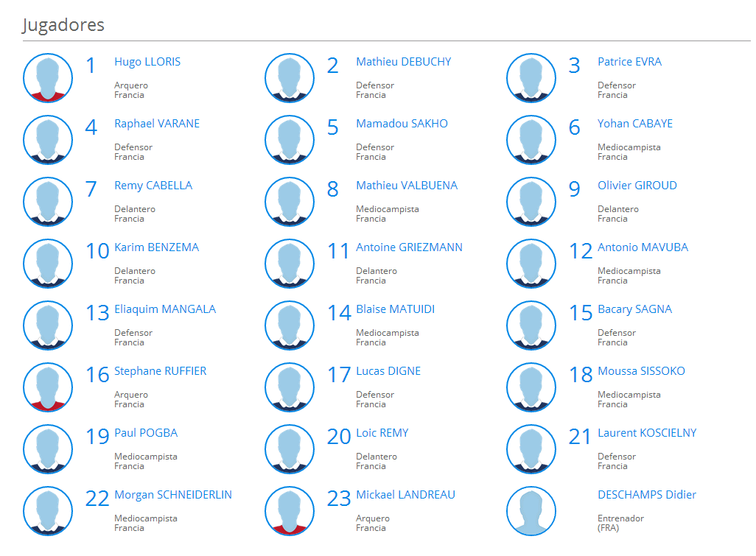Open Raphael VARANE player link
The image size is (756, 556).
pyautogui.click(x=157, y=124)
